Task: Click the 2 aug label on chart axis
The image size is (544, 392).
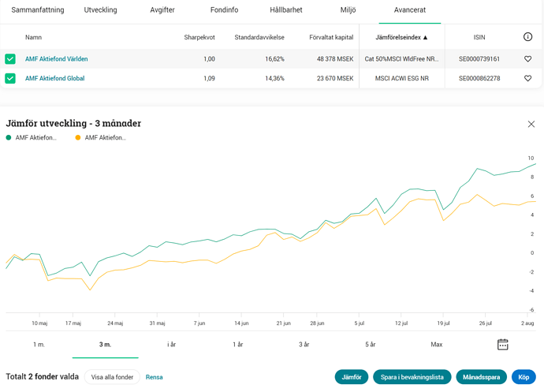Action: click(x=527, y=323)
